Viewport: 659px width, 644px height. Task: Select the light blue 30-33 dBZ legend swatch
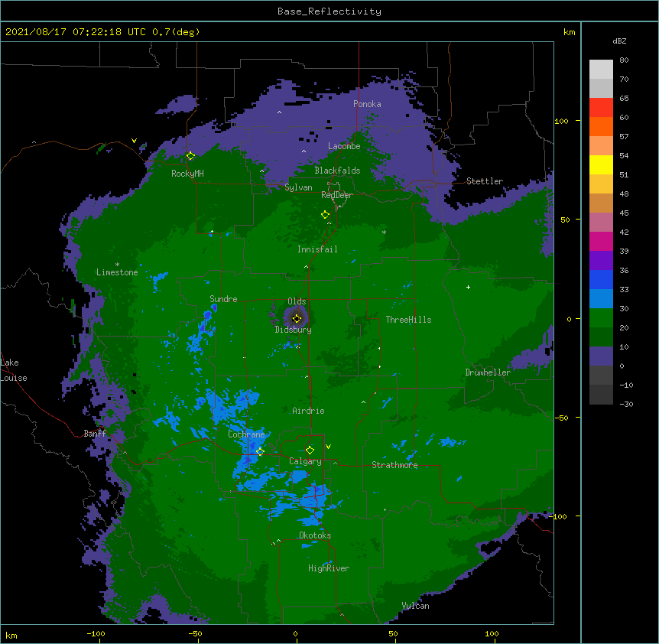tap(601, 299)
